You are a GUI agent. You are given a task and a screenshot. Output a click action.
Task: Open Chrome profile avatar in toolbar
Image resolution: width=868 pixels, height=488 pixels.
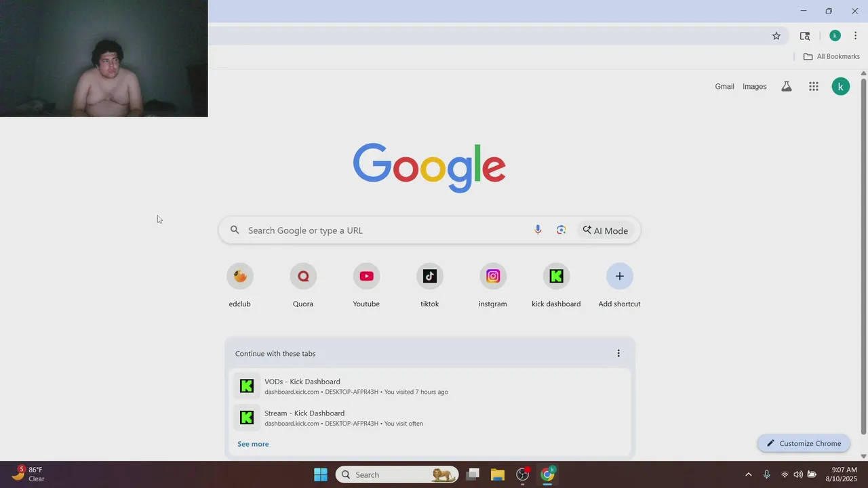click(x=835, y=36)
